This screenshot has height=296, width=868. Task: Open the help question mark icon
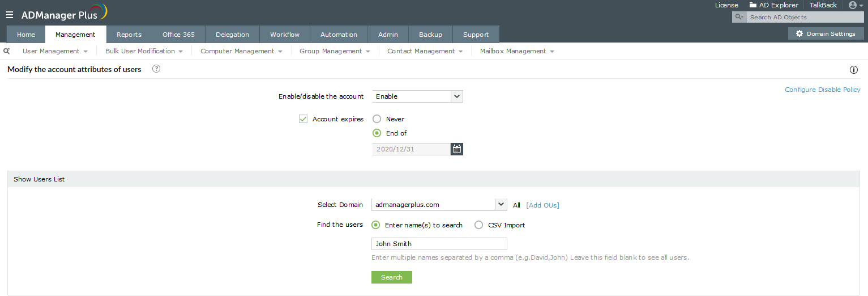click(x=156, y=69)
